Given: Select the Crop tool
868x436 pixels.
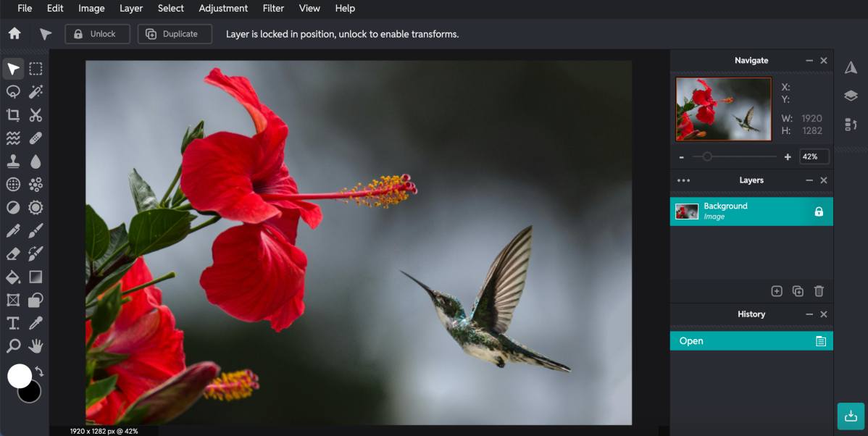Looking at the screenshot, I should pyautogui.click(x=12, y=114).
